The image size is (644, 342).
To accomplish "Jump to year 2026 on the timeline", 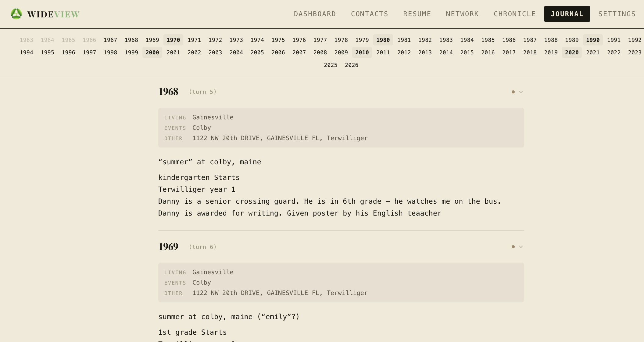I will [x=352, y=65].
